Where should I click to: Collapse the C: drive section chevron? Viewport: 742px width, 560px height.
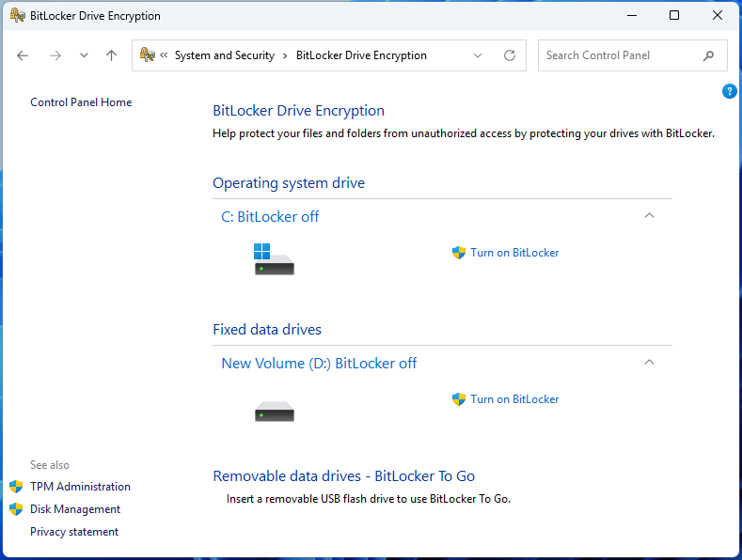point(649,216)
